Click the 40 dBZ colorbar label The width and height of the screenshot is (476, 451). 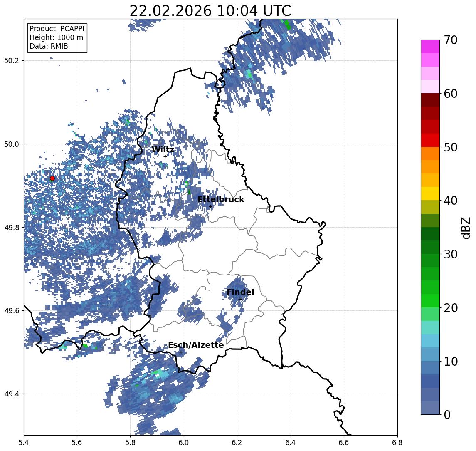point(451,201)
